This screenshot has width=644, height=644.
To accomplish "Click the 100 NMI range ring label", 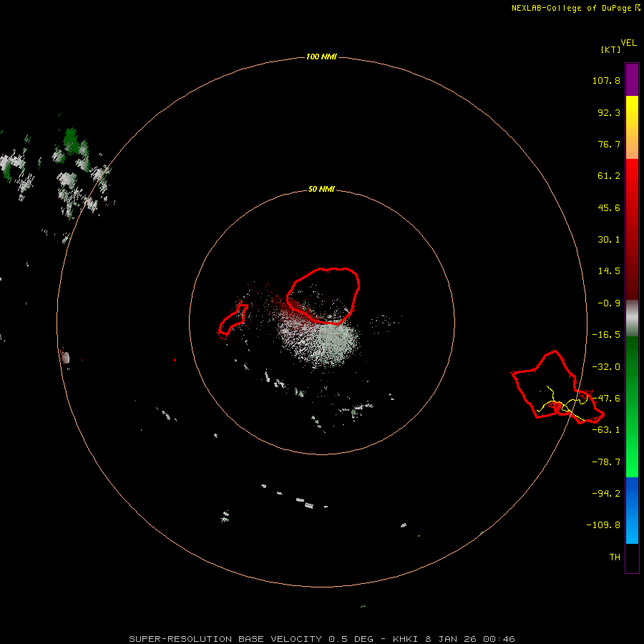I will click(x=321, y=57).
